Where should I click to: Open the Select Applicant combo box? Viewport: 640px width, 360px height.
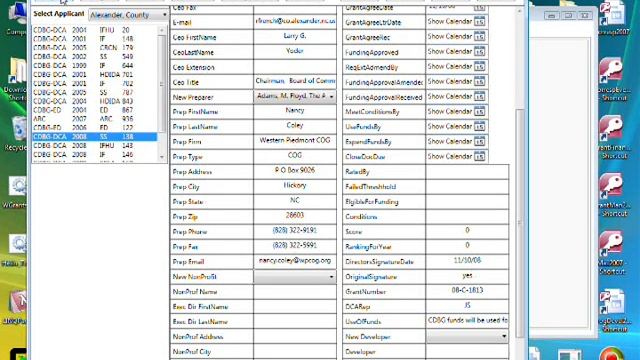click(x=128, y=15)
